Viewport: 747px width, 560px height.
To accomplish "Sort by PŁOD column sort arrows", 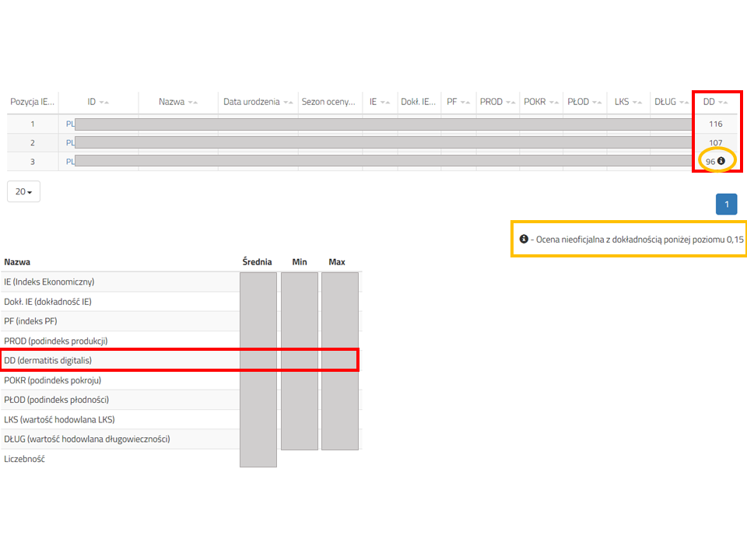I will [597, 103].
